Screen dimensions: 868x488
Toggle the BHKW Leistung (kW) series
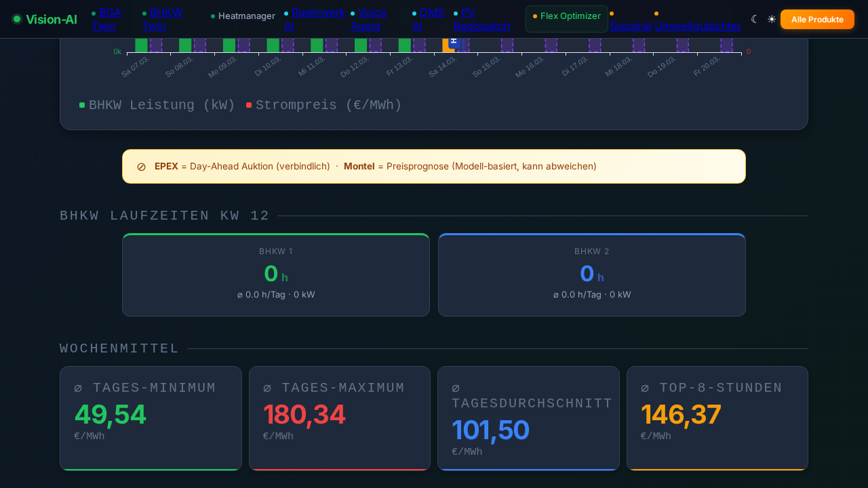[161, 105]
